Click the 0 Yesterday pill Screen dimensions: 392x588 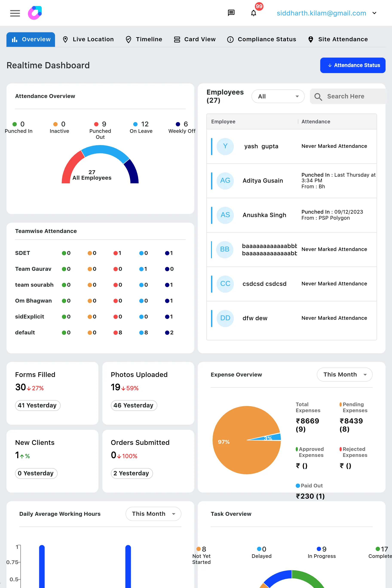[x=36, y=473]
